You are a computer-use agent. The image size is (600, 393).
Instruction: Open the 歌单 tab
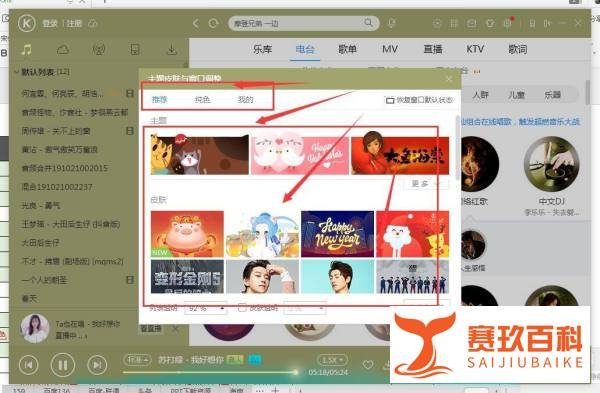347,49
